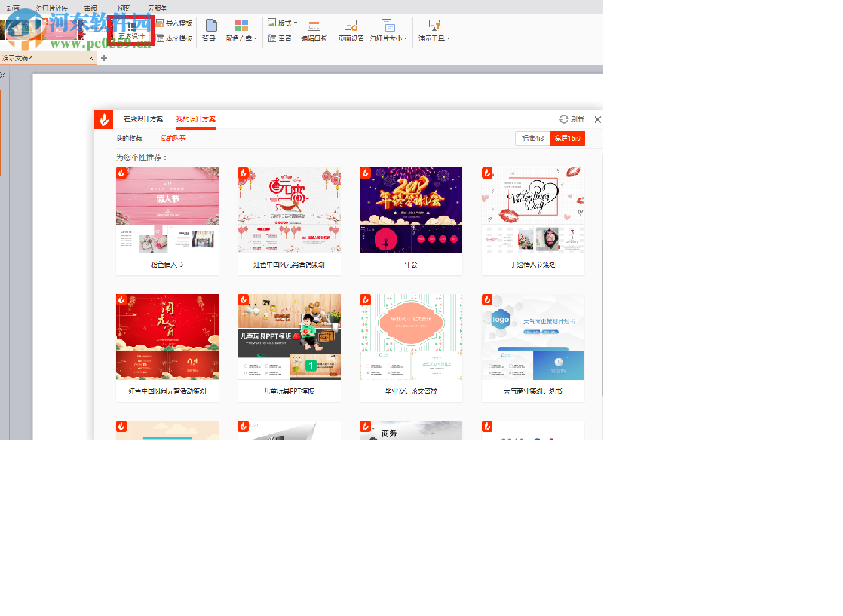Click the 我的收藏 favorites link
Image resolution: width=843 pixels, height=616 pixels.
[129, 139]
